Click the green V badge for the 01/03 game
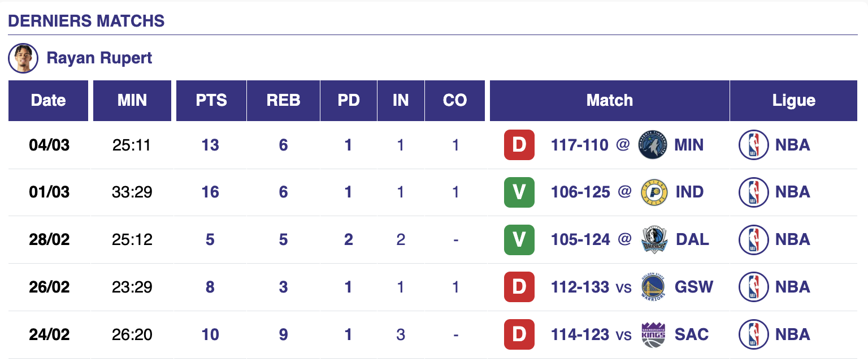This screenshot has width=868, height=361. point(519,192)
